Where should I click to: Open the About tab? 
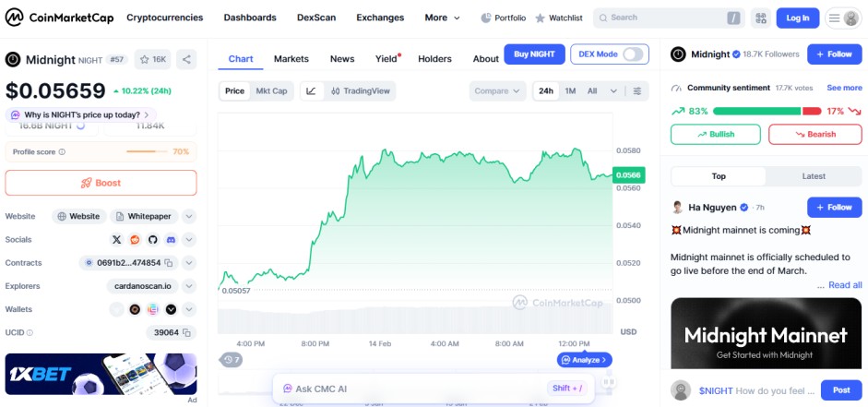pos(485,59)
